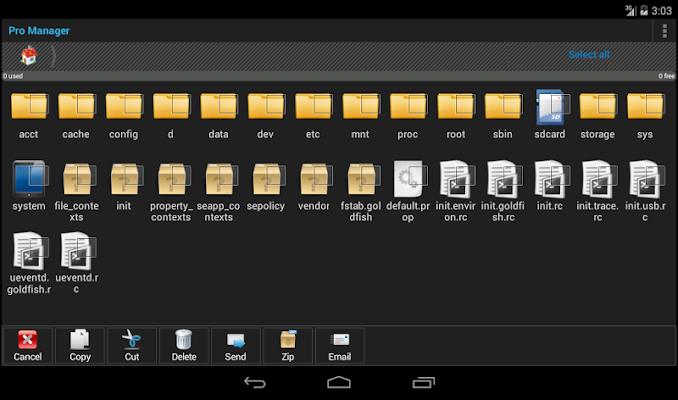
Task: Open the root folder
Action: click(x=455, y=115)
